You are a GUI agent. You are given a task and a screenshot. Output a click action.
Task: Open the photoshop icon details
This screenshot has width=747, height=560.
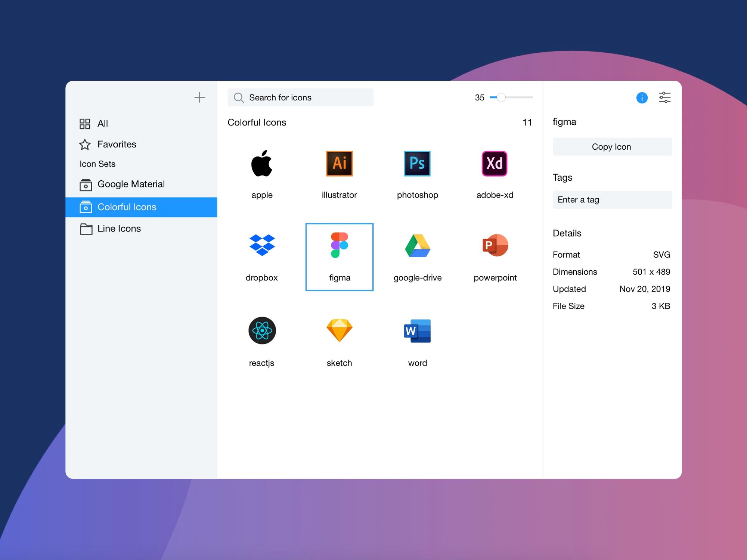[417, 164]
